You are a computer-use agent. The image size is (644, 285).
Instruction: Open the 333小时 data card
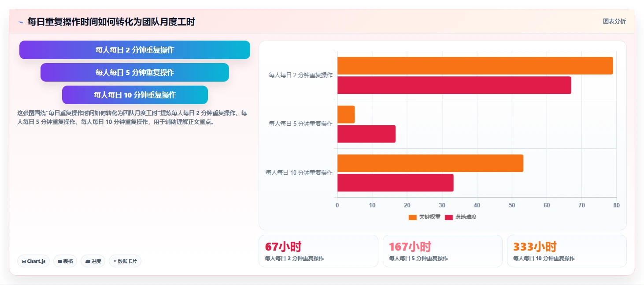[567, 251]
